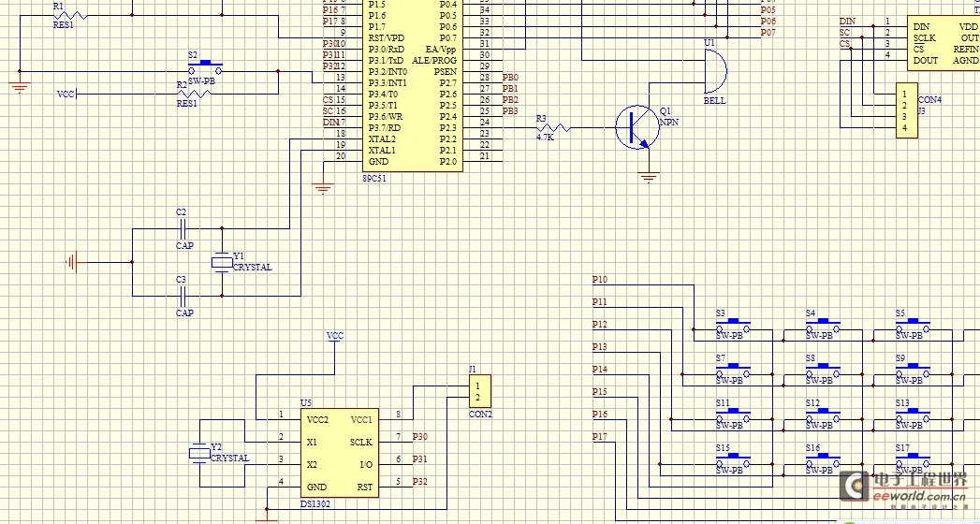Click ALE/PROG pin name on 89C51
Image resolution: width=980 pixels, height=524 pixels.
[x=435, y=61]
